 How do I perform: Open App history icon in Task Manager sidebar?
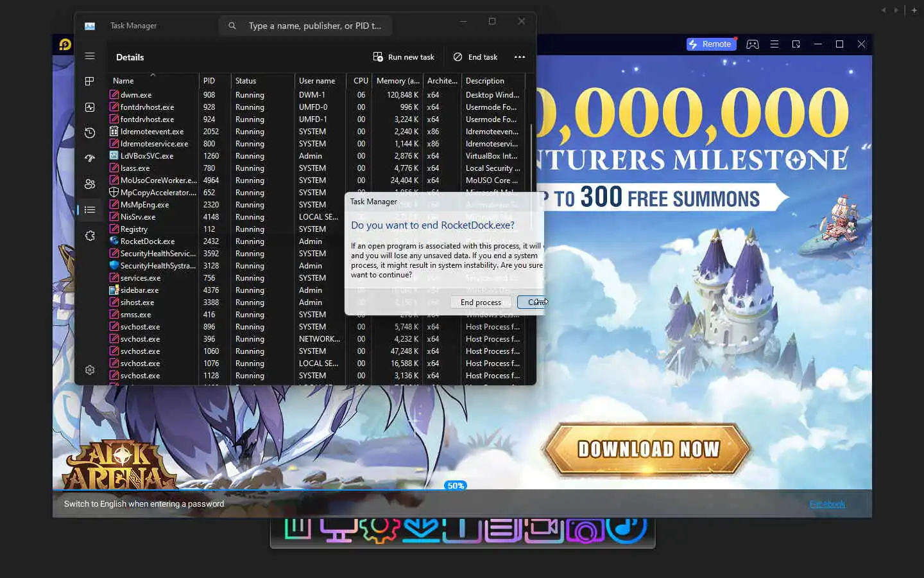click(x=90, y=133)
